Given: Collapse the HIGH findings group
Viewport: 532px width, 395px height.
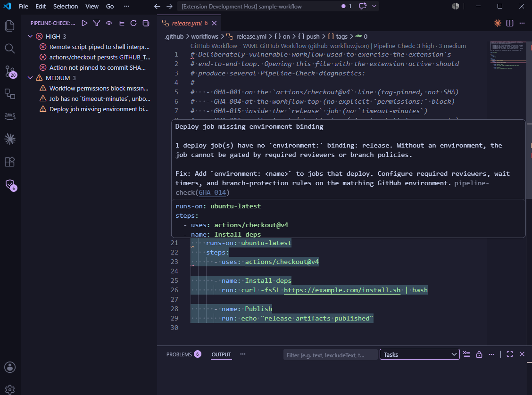Looking at the screenshot, I should pyautogui.click(x=30, y=36).
